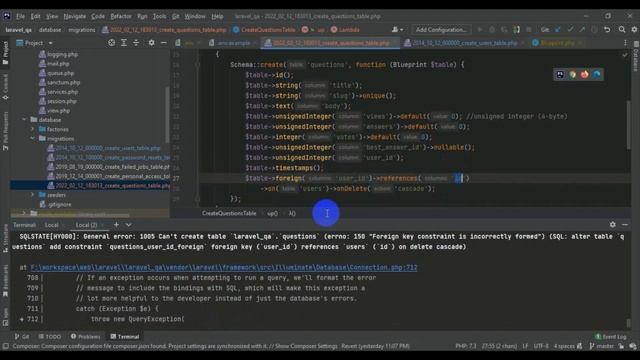Click CreateQuestionsTable in editor breadcrumb
The height and width of the screenshot is (360, 640).
(x=229, y=213)
